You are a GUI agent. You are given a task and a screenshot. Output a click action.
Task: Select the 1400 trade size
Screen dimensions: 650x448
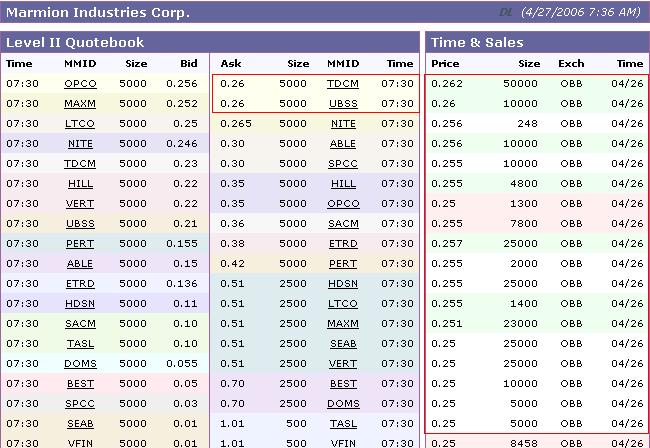pyautogui.click(x=524, y=304)
